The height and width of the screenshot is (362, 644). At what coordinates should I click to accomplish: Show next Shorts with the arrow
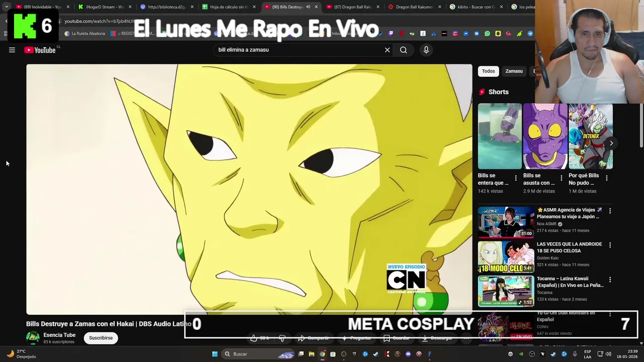tap(611, 143)
